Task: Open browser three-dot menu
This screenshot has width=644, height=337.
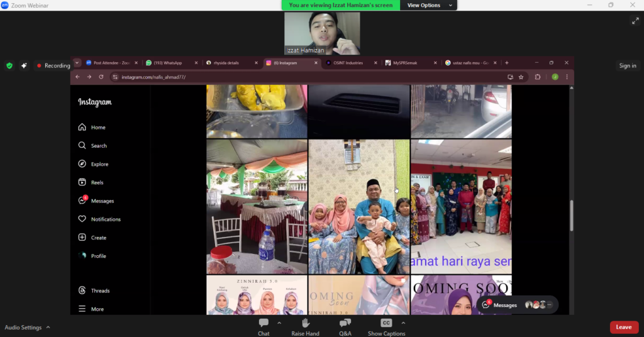Action: click(x=567, y=77)
